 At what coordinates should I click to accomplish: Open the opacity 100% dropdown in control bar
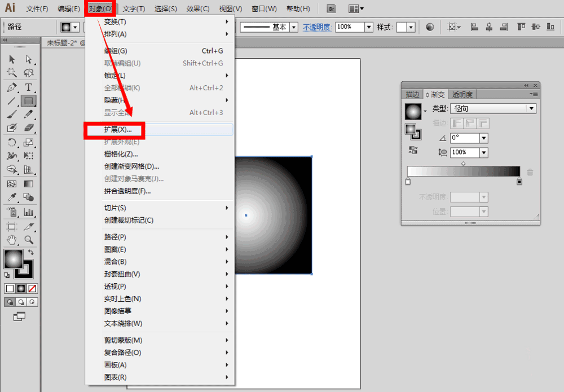click(369, 27)
